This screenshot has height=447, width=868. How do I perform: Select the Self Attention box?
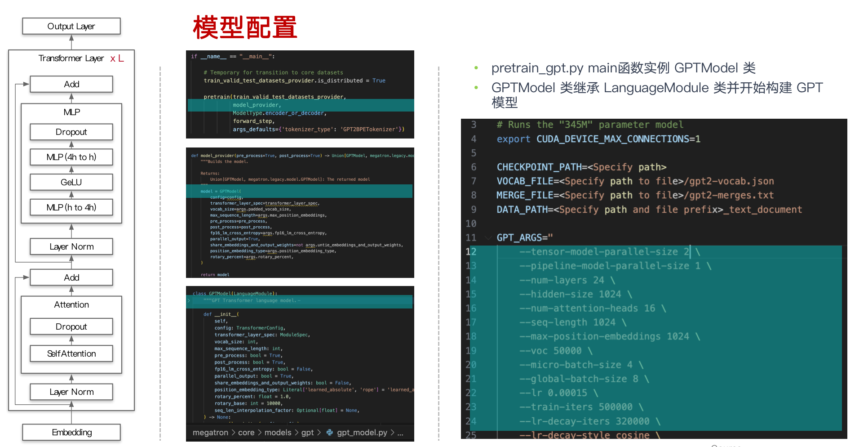(71, 353)
